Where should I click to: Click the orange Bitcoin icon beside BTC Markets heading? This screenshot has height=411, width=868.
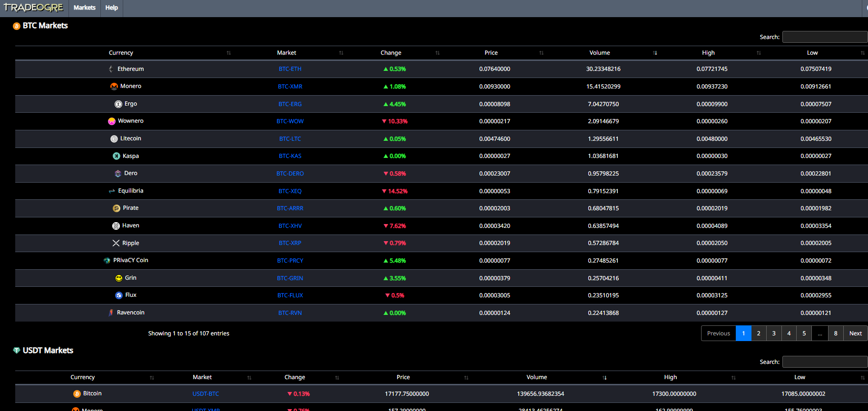click(17, 26)
